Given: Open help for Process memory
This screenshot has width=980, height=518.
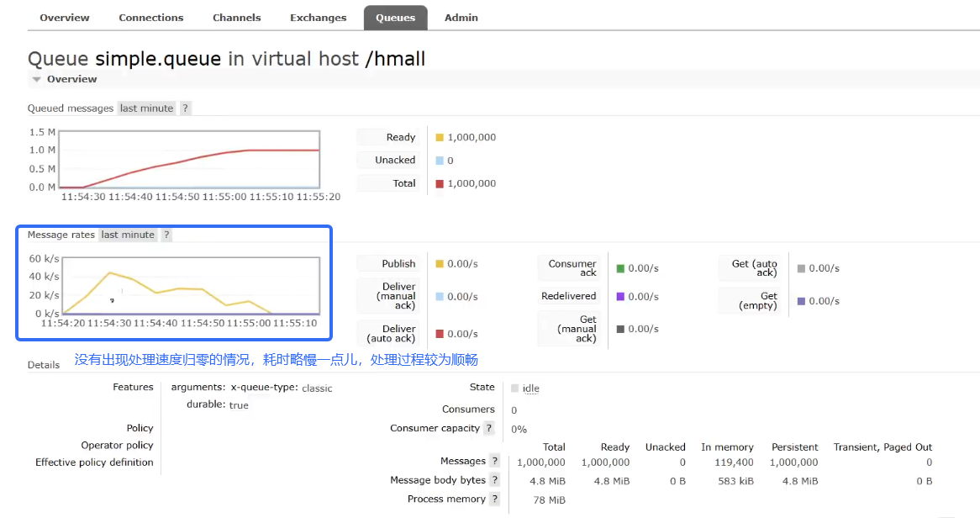Looking at the screenshot, I should pos(495,499).
